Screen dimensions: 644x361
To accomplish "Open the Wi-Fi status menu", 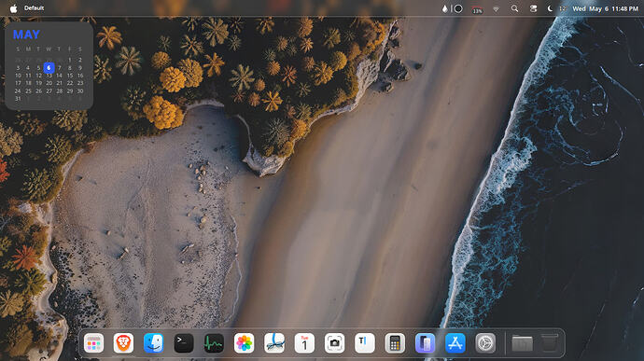I will 497,8.
